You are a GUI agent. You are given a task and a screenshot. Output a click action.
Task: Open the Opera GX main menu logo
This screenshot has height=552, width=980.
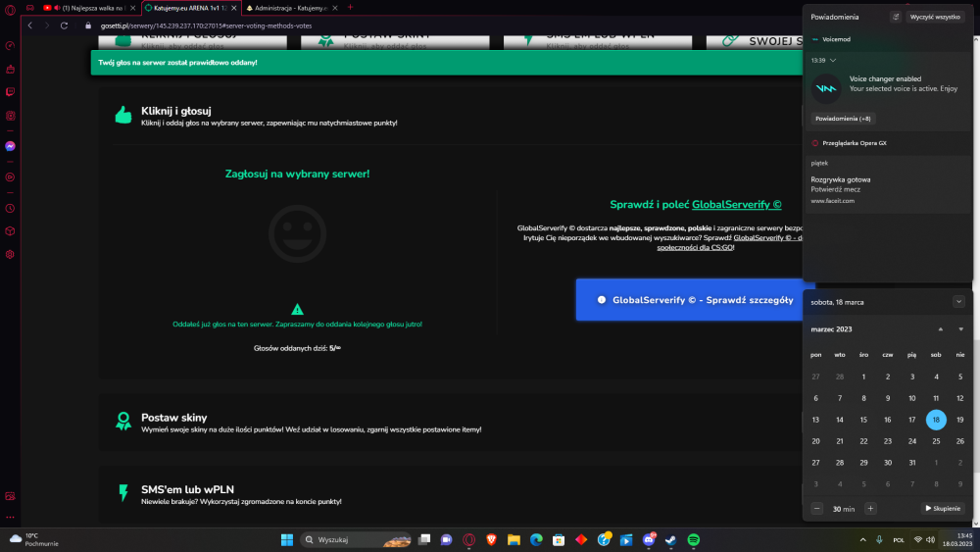(x=10, y=9)
